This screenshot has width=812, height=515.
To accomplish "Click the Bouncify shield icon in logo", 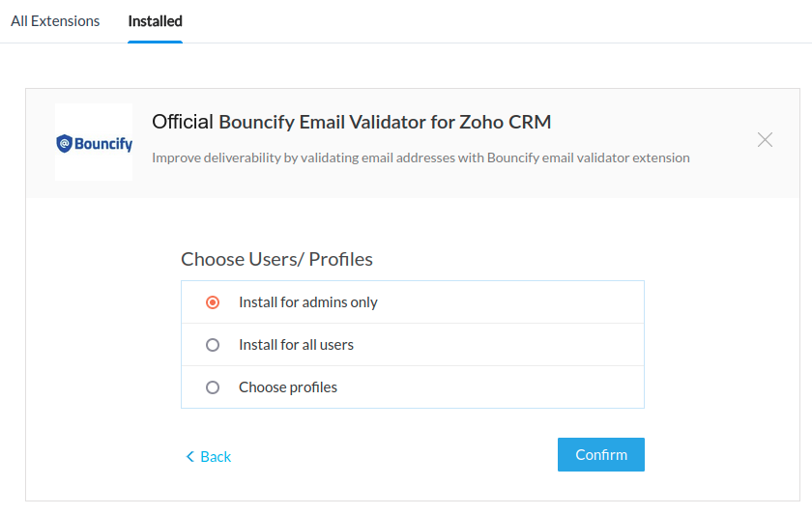I will (64, 143).
